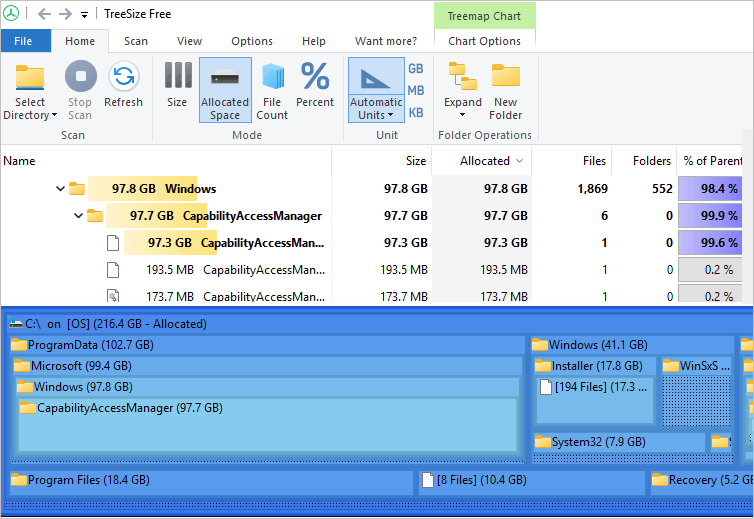This screenshot has height=519, width=754.
Task: Set unit to GB
Action: (416, 69)
